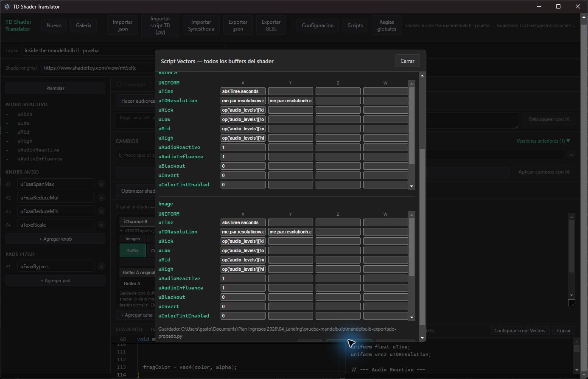Click the Shader original URL field
Screen dimensions: 588x379
(98, 68)
